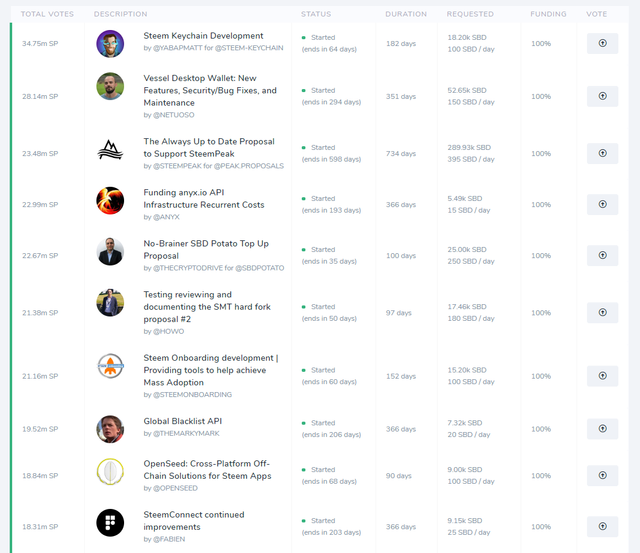640x553 pixels.
Task: Open Funding anyx.io API Infrastructure title
Action: pos(204,198)
